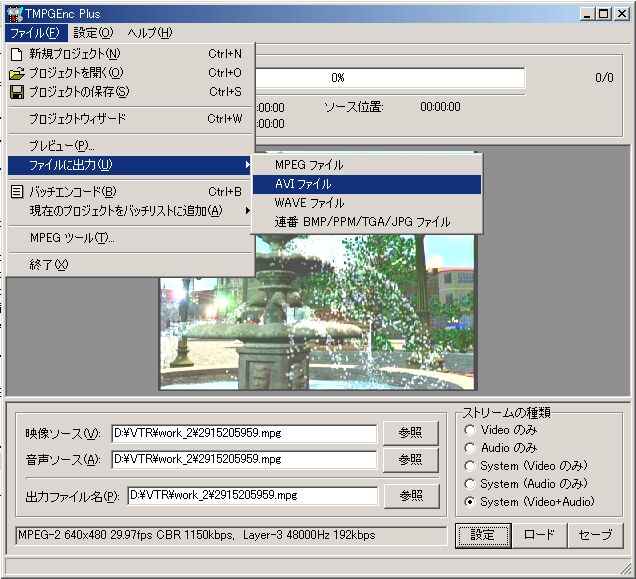636x579 pixels.
Task: Expand 現在のプロジェクトをバッチリストに追加(A) submenu
Action: tap(131, 211)
